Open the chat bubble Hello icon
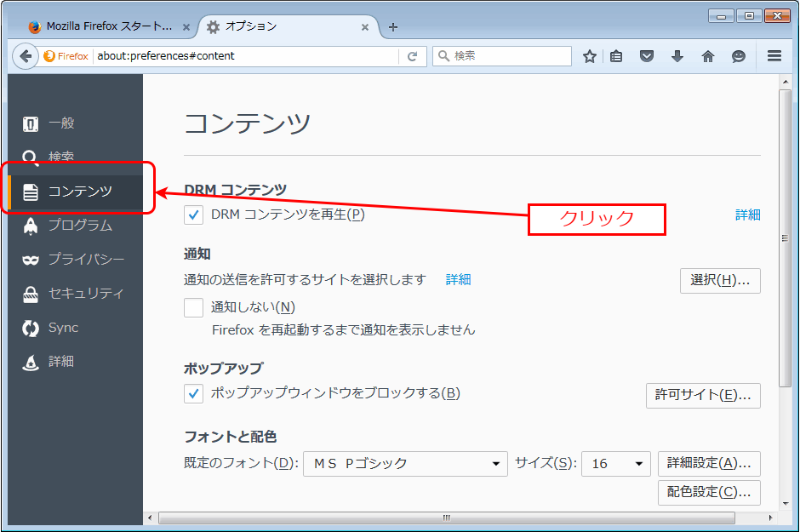Viewport: 800px width, 532px height. (x=738, y=56)
